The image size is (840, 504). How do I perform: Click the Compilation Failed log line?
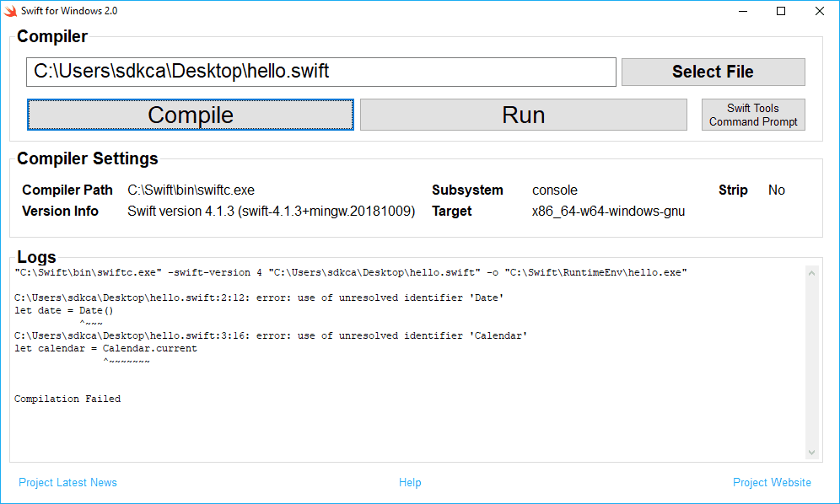pyautogui.click(x=67, y=399)
